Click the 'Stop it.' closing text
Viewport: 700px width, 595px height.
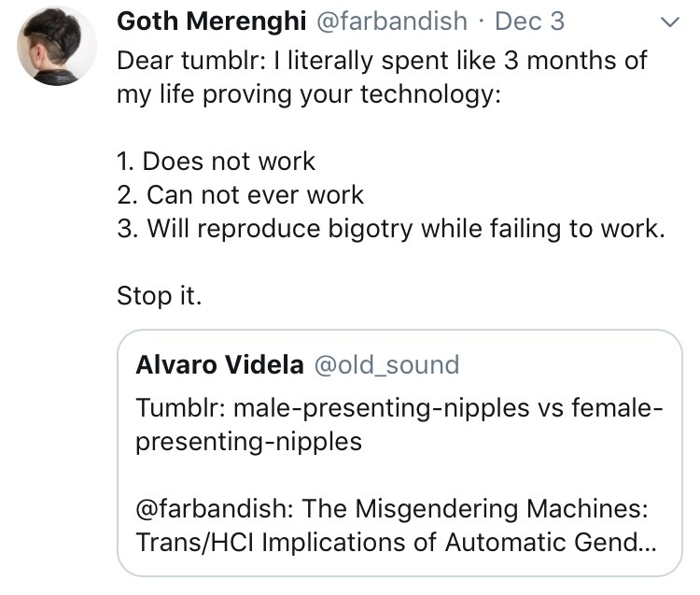click(159, 296)
